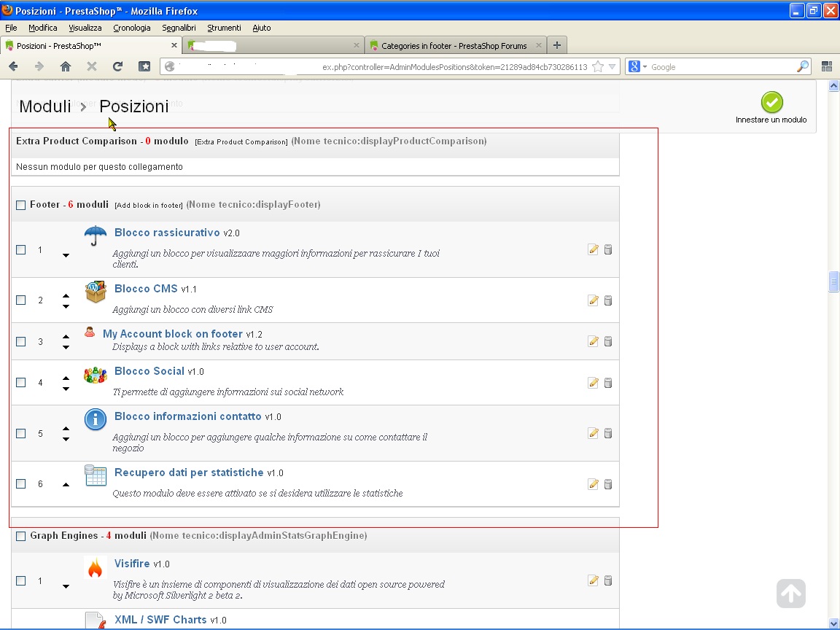Move Blocco rassicurativo down one position
Viewport: 840px width, 630px height.
(x=66, y=255)
